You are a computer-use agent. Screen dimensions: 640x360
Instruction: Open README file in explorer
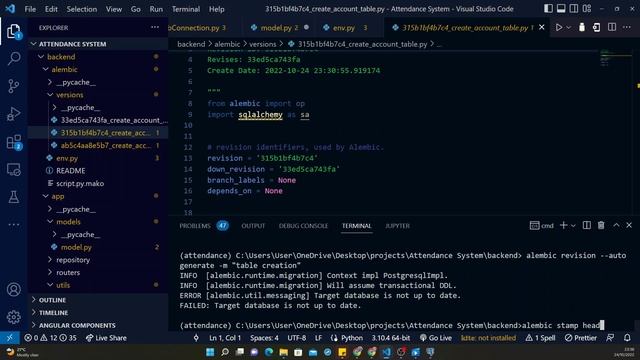coord(98,171)
